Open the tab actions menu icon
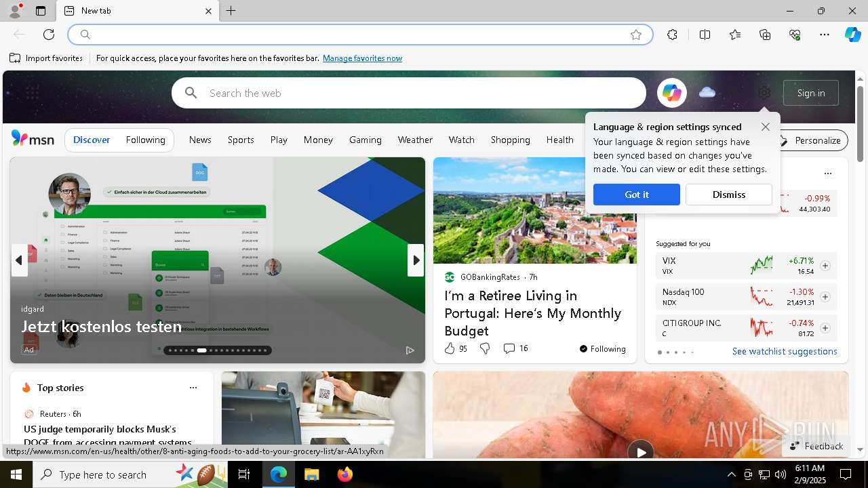This screenshot has width=868, height=488. click(x=41, y=11)
